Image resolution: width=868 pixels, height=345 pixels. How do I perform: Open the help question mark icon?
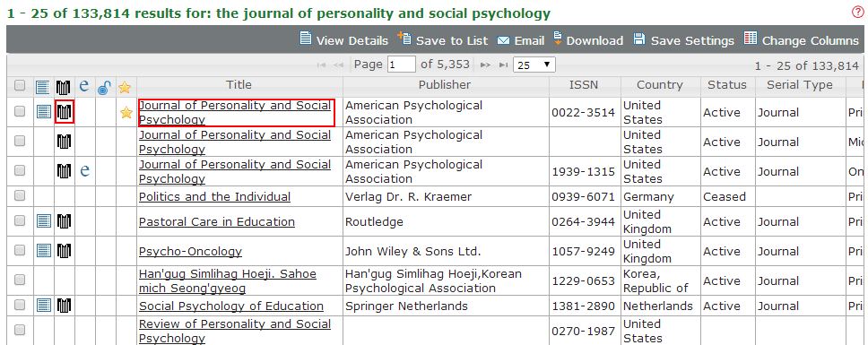tap(857, 13)
